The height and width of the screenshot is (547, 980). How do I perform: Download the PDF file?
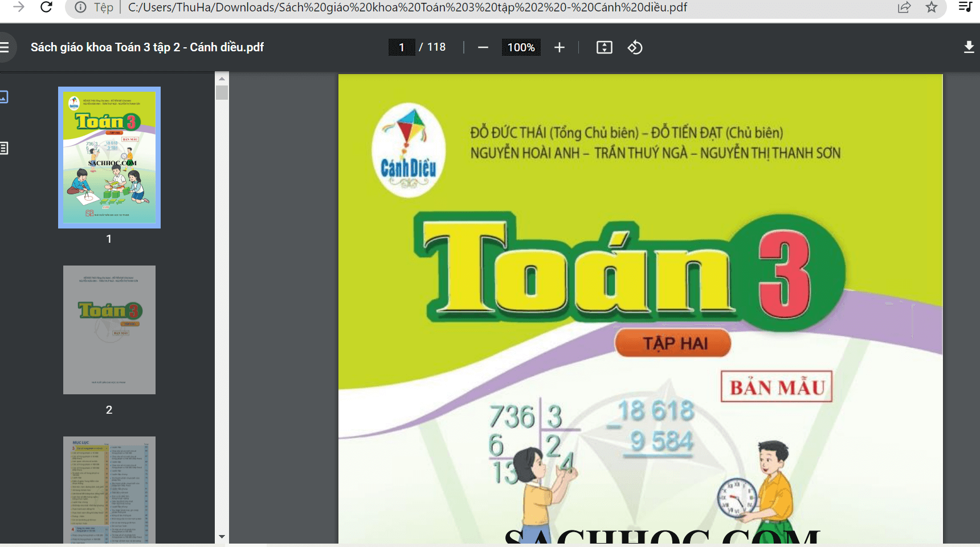(x=969, y=47)
